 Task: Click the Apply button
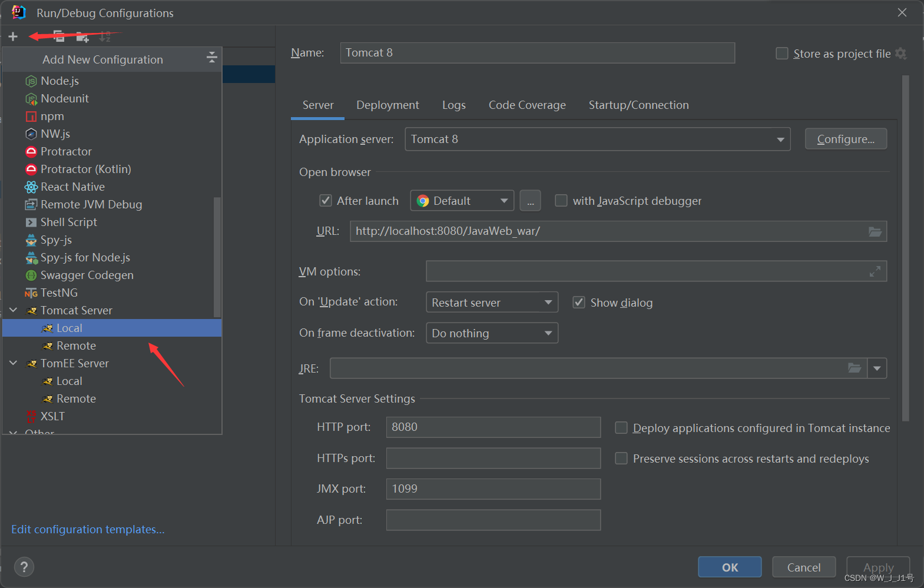[878, 567]
